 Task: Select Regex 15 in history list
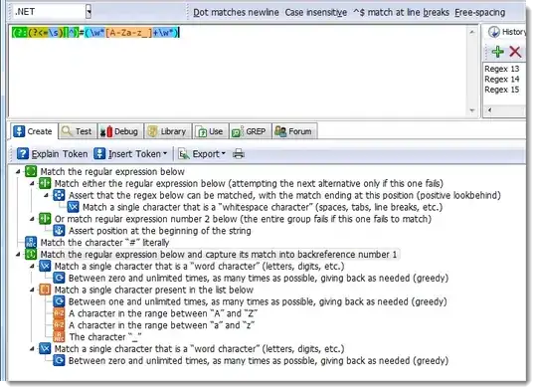502,90
